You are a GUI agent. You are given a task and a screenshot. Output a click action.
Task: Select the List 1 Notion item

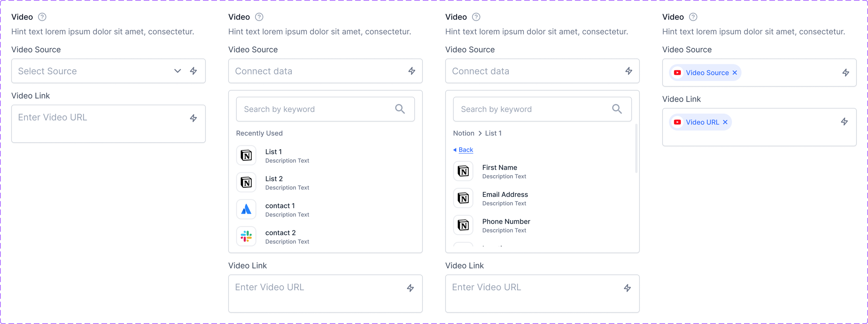pyautogui.click(x=325, y=155)
